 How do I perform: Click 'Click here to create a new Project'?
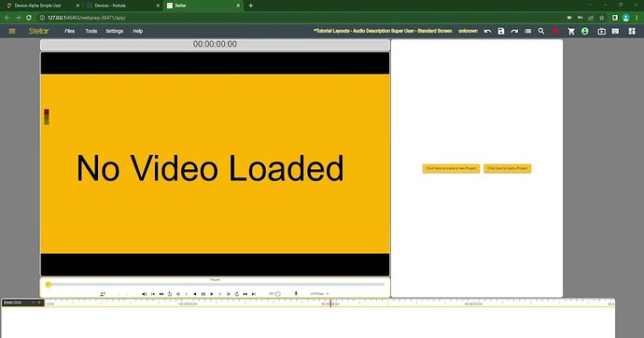[451, 168]
